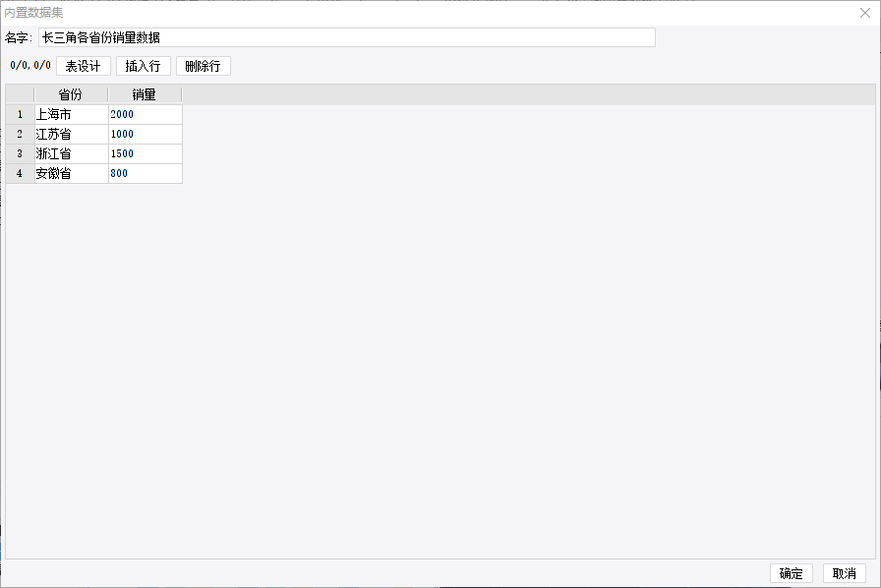The height and width of the screenshot is (588, 881).
Task: Select row number 1 header
Action: click(x=20, y=114)
